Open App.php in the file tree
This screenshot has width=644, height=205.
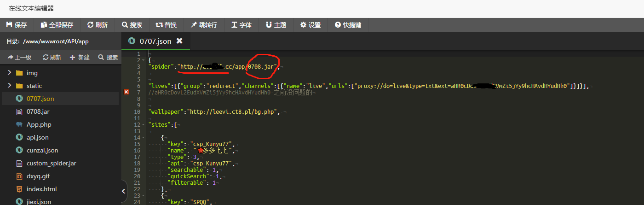[x=39, y=124]
